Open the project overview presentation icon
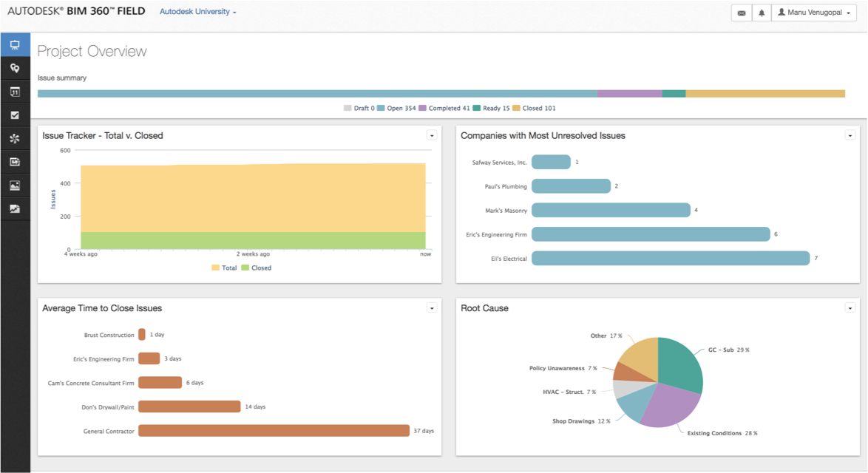 15,45
